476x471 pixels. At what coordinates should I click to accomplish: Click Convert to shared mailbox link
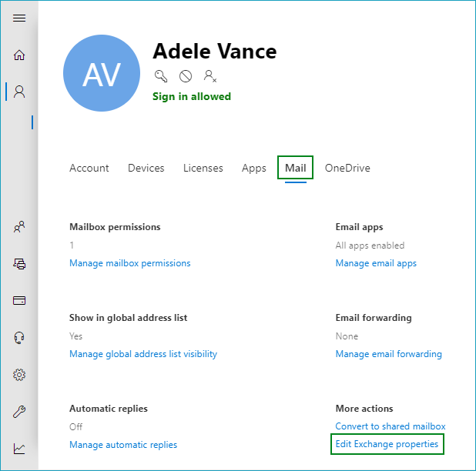391,426
